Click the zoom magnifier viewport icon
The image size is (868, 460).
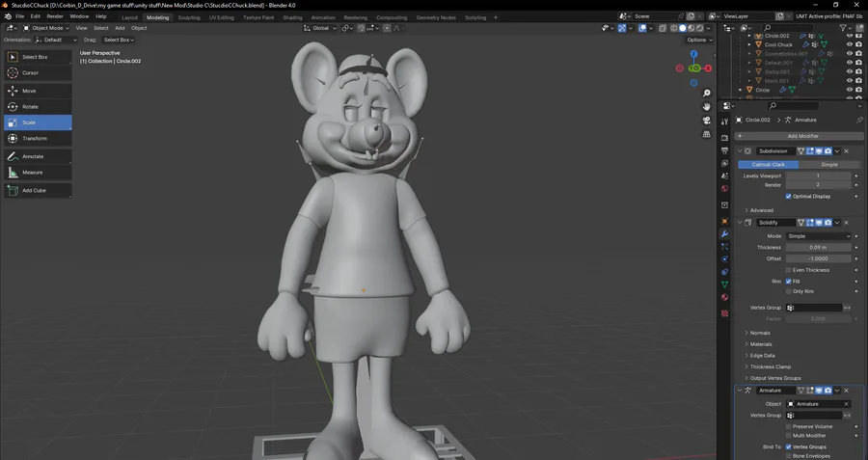click(706, 93)
